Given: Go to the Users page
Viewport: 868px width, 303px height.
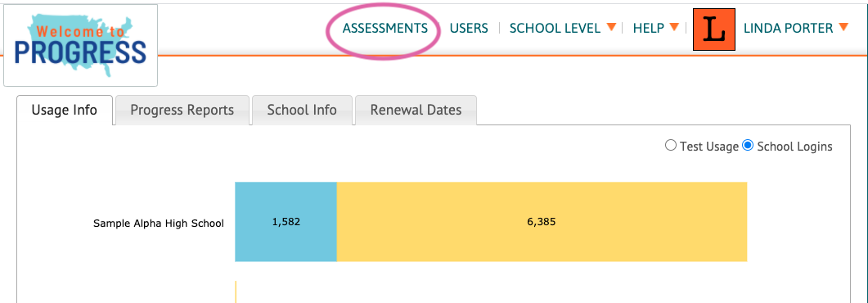Looking at the screenshot, I should (x=469, y=28).
